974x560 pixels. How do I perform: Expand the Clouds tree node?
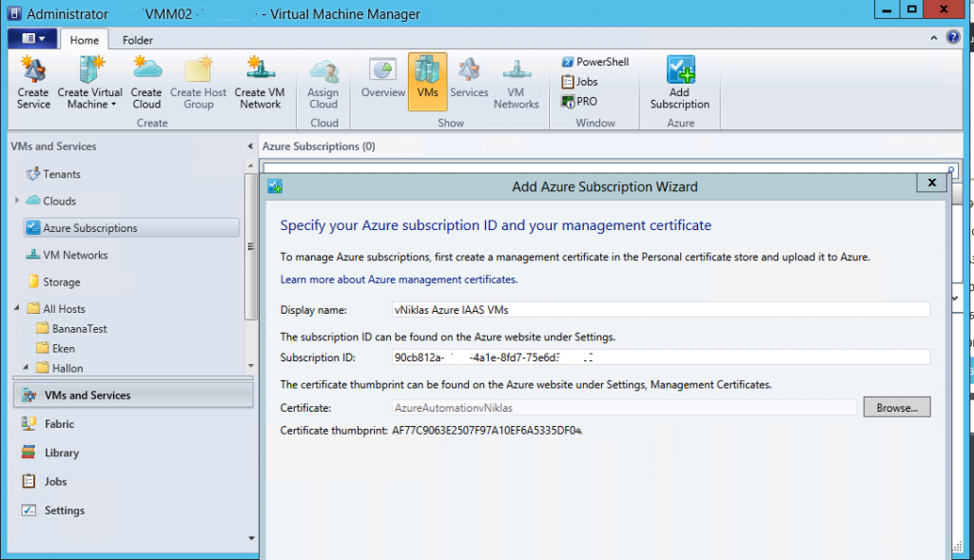click(17, 200)
